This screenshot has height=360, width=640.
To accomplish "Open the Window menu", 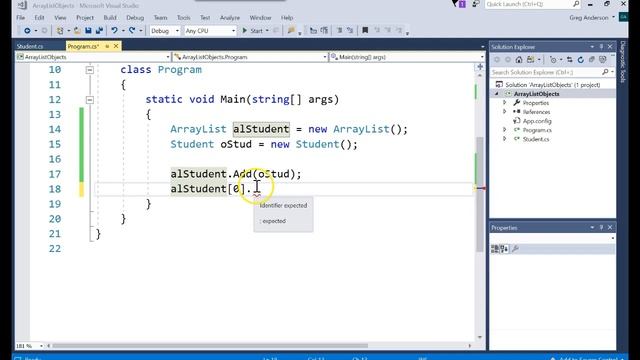I will coord(260,18).
